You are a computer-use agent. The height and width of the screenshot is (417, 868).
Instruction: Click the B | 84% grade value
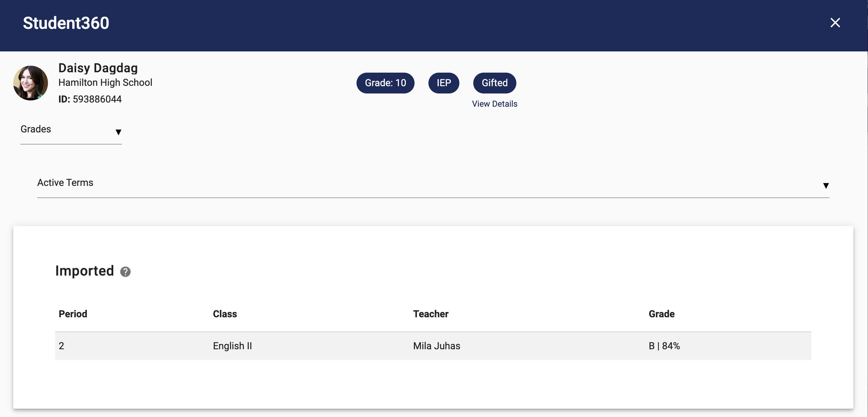[x=664, y=346]
